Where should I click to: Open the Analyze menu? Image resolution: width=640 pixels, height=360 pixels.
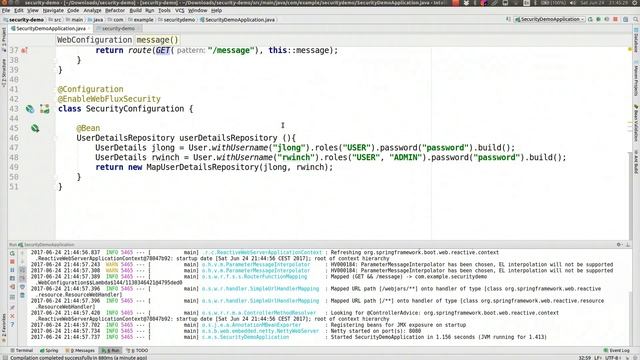pyautogui.click(x=93, y=10)
